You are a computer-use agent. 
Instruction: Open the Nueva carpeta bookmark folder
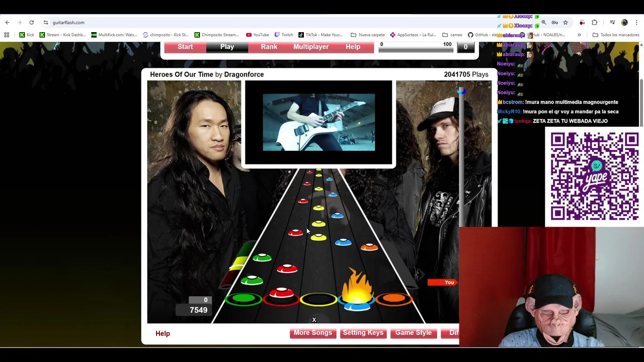[368, 35]
